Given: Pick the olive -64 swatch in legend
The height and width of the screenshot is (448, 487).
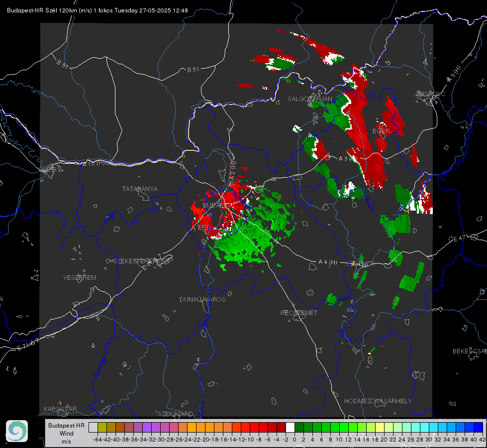Looking at the screenshot, I should coord(102,427).
